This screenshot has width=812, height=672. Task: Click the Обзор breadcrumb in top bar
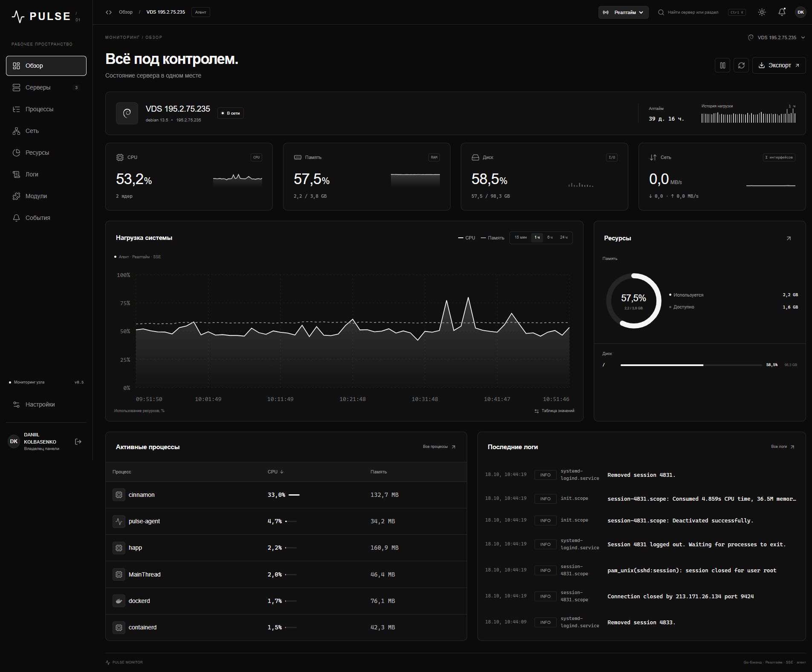(x=126, y=12)
